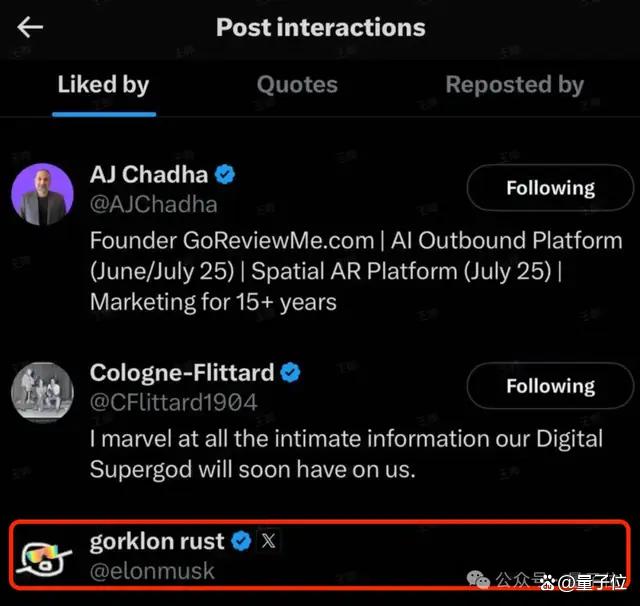Viewport: 640px width, 606px height.
Task: Open AJ Chadha's profile picture
Action: tap(42, 194)
